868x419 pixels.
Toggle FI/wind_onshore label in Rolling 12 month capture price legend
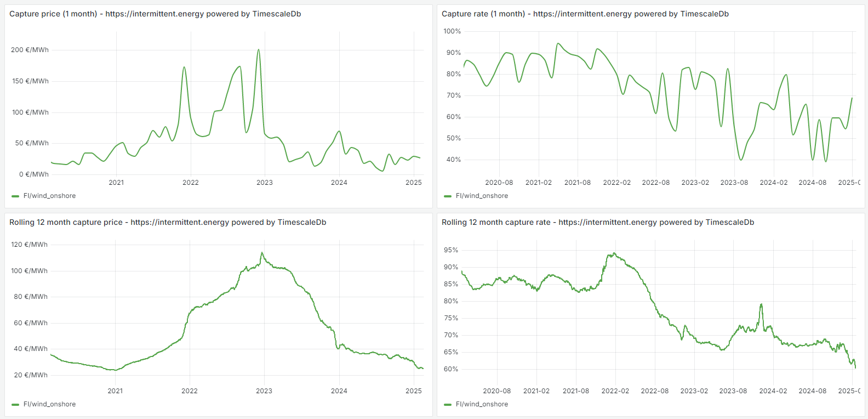pyautogui.click(x=49, y=404)
